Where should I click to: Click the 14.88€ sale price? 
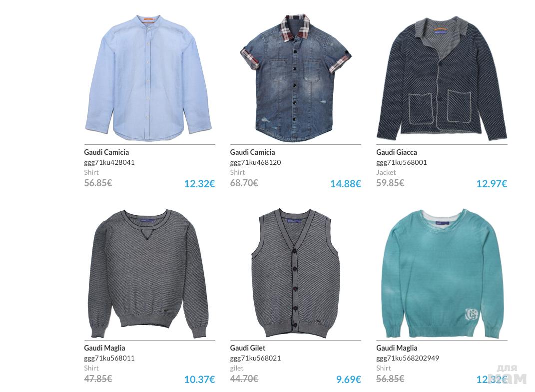click(x=345, y=184)
